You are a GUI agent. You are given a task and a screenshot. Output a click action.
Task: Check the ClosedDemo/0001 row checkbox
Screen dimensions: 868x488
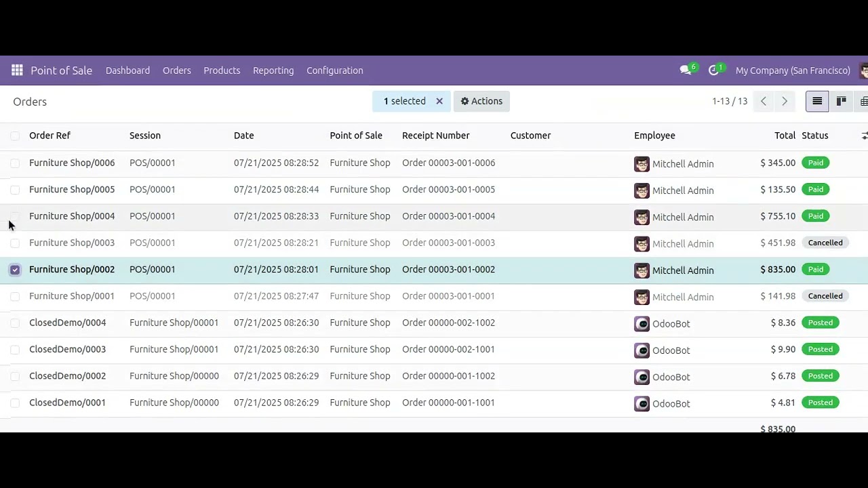tap(15, 403)
